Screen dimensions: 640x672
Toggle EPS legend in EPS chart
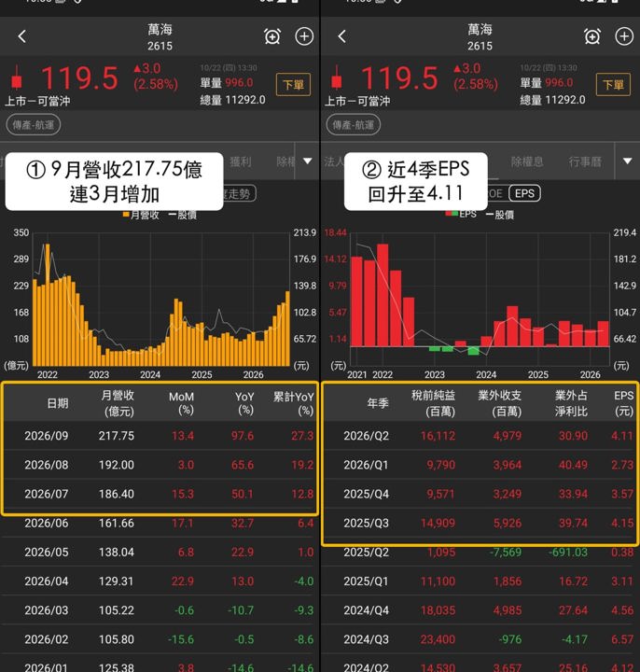pos(461,214)
